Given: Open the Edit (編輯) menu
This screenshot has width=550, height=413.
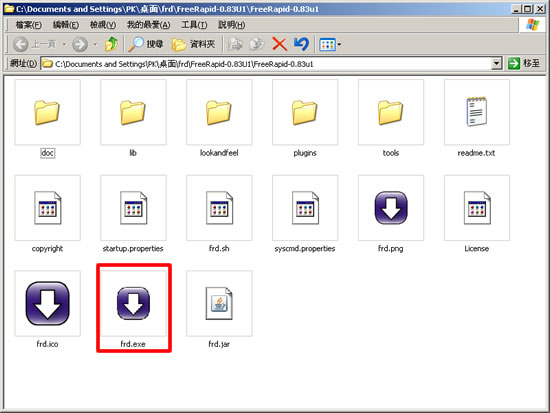Looking at the screenshot, I should click(66, 25).
